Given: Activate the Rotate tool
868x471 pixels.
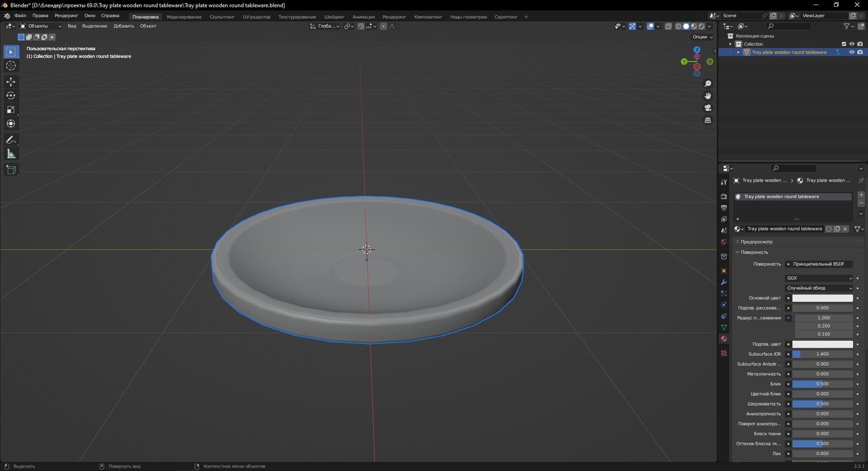Looking at the screenshot, I should (x=11, y=95).
